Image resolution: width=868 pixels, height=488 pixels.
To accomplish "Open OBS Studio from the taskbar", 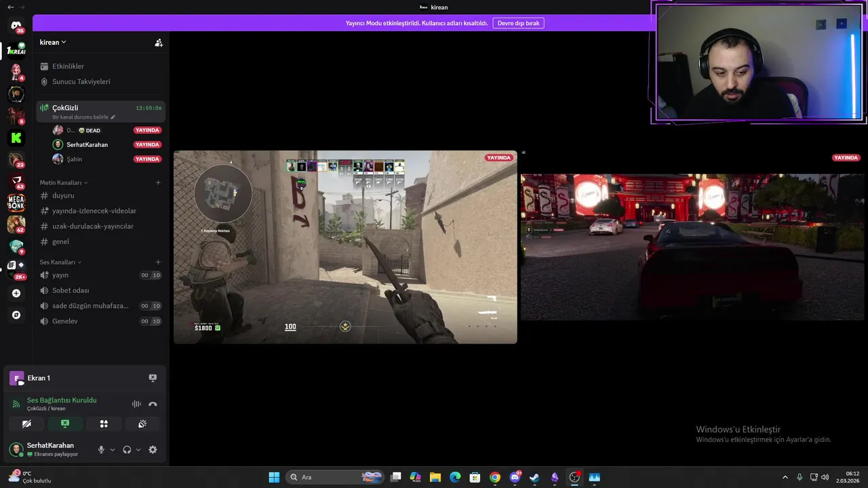I will click(574, 477).
